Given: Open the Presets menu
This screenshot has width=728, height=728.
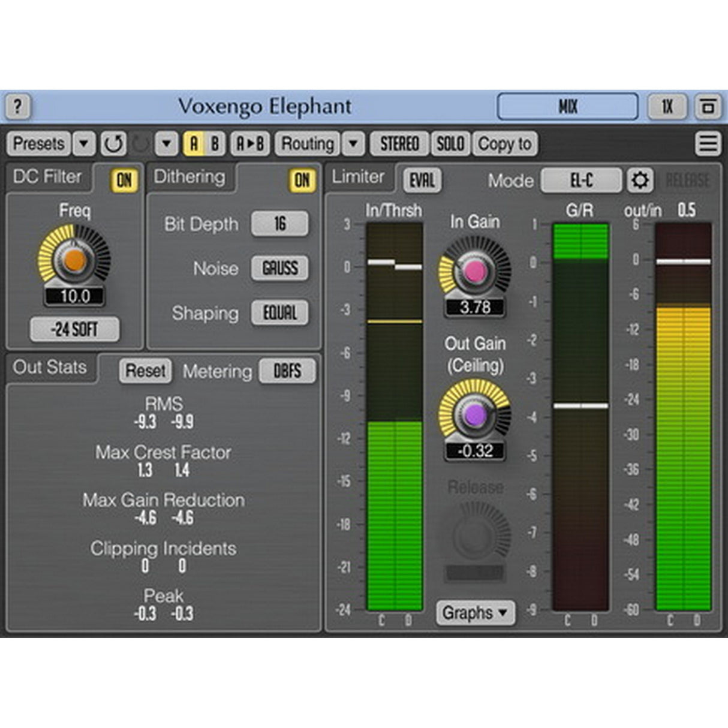Looking at the screenshot, I should point(40,143).
